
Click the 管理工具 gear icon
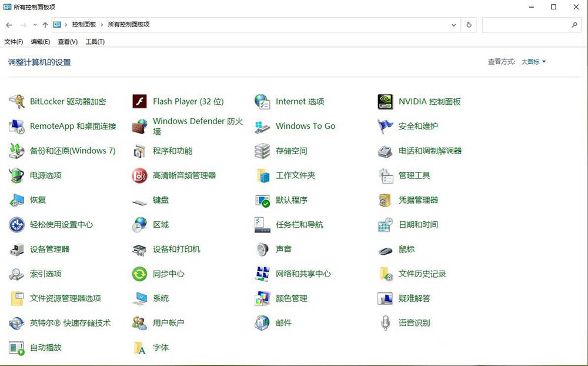point(386,175)
